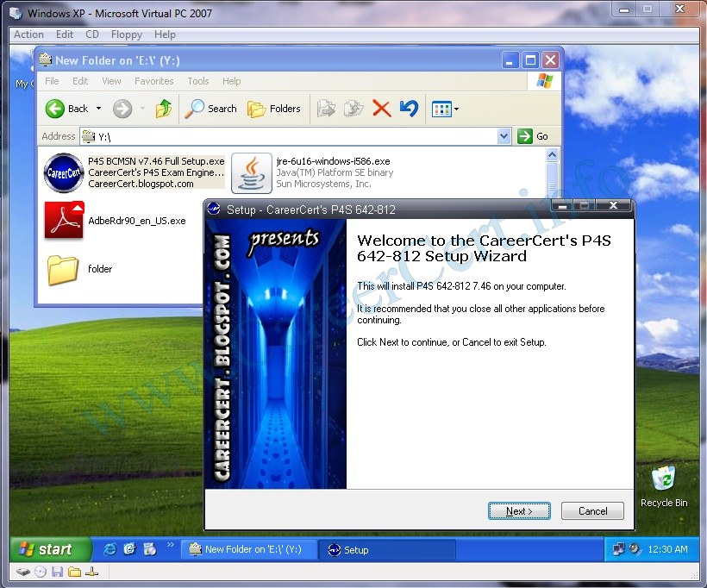Click the Move To toolbar icon

[x=326, y=109]
